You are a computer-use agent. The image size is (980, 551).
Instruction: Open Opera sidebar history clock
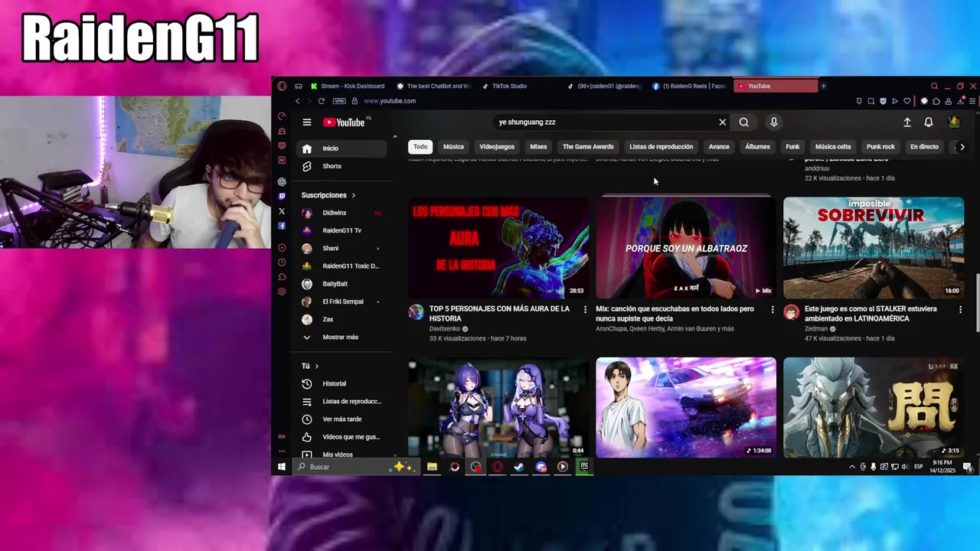[x=282, y=262]
